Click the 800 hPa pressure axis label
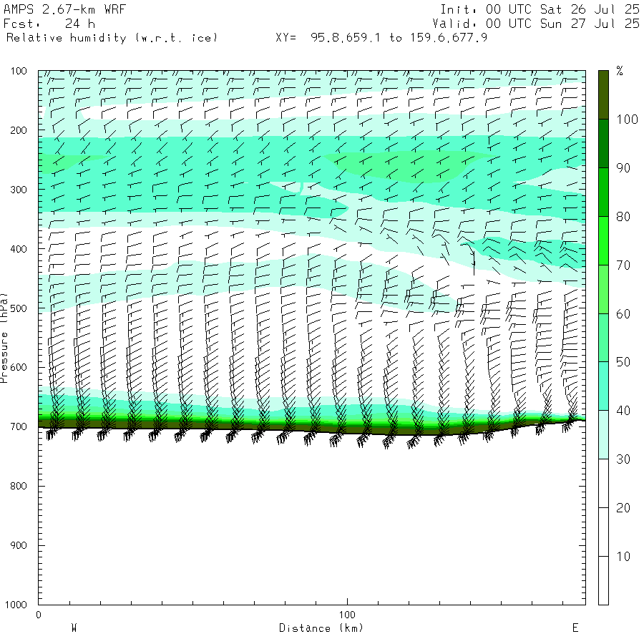644x644 pixels. click(x=19, y=486)
